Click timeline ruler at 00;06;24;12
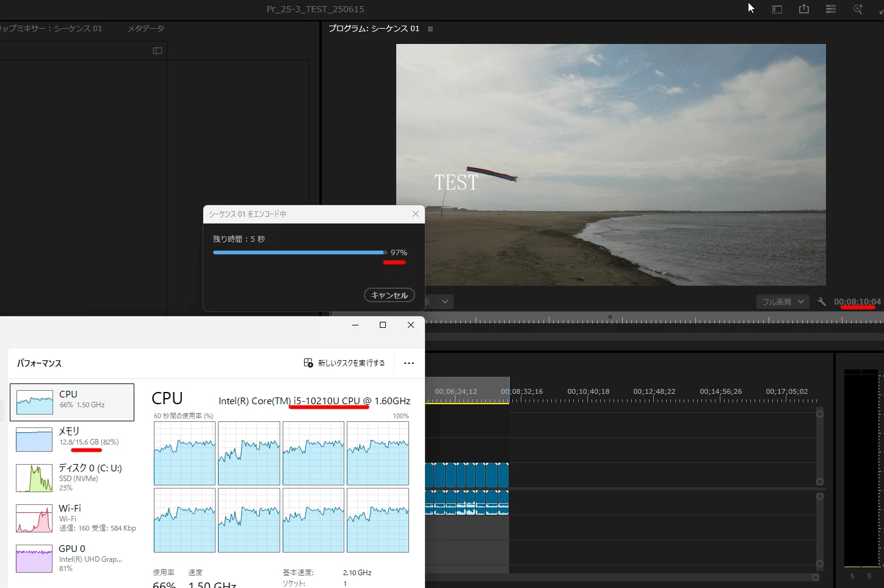 (x=455, y=391)
